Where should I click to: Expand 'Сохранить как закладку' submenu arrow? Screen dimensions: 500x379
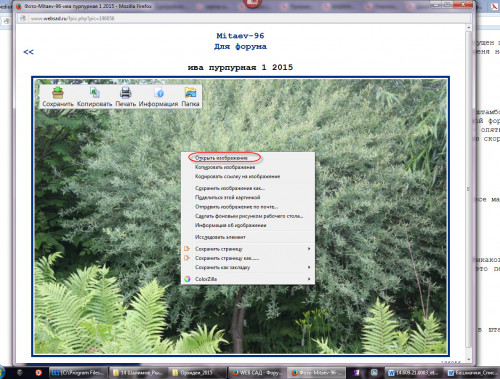pyautogui.click(x=309, y=267)
